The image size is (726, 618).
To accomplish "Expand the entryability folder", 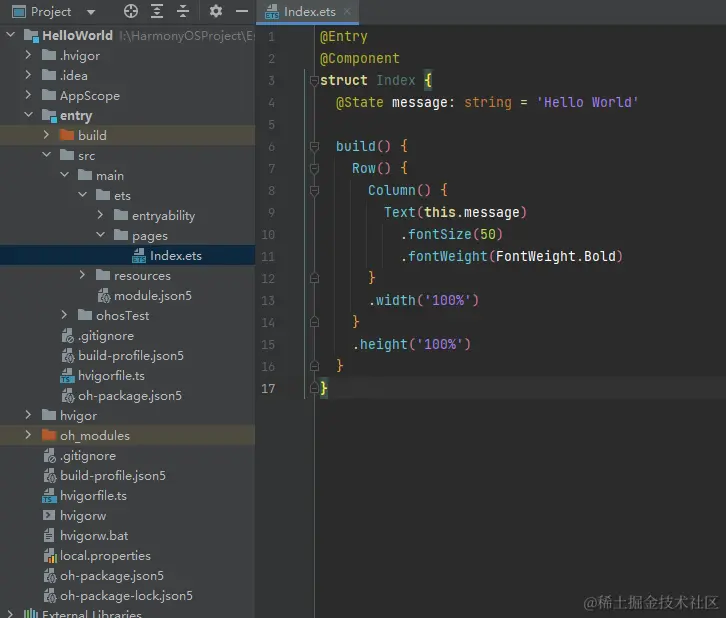I will pyautogui.click(x=100, y=215).
